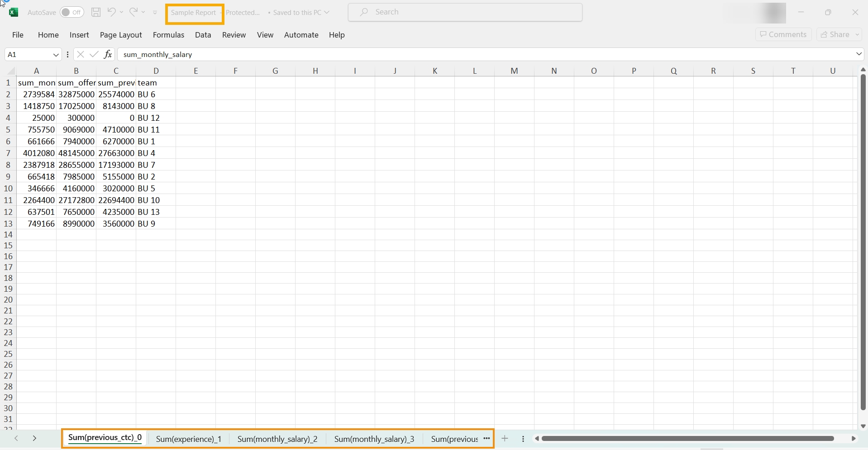Select the cell containing BU 9

(156, 224)
